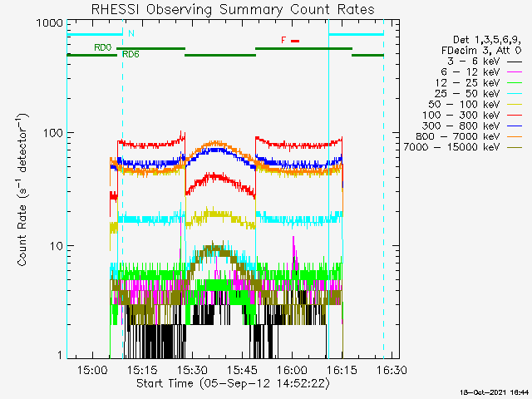Screen dimensions: 532x399
Task: Click the yellow line swatch for 50 - 100 keV
Action: pyautogui.click(x=515, y=105)
